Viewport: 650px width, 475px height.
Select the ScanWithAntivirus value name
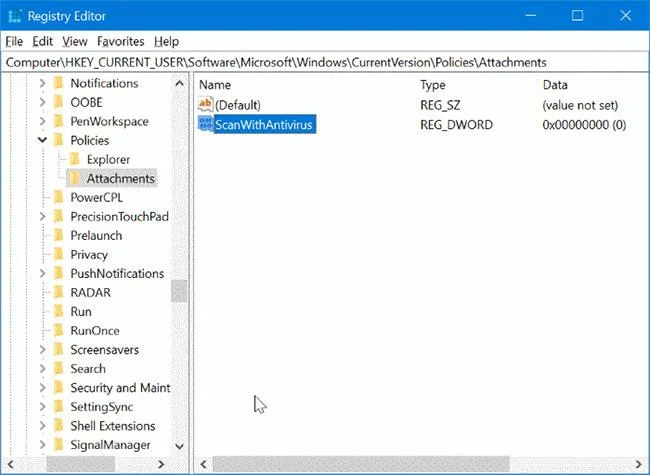click(264, 125)
